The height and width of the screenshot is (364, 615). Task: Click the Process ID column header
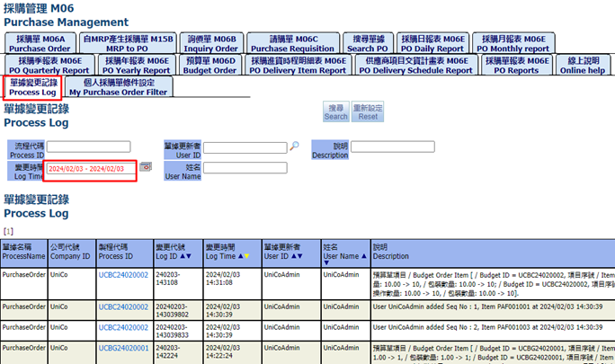coord(125,253)
